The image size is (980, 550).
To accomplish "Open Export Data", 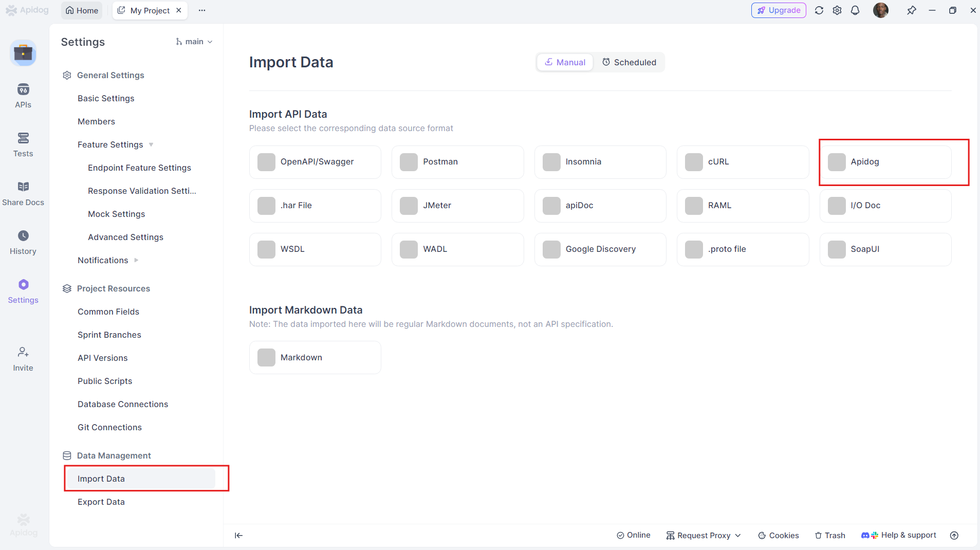I will click(101, 502).
